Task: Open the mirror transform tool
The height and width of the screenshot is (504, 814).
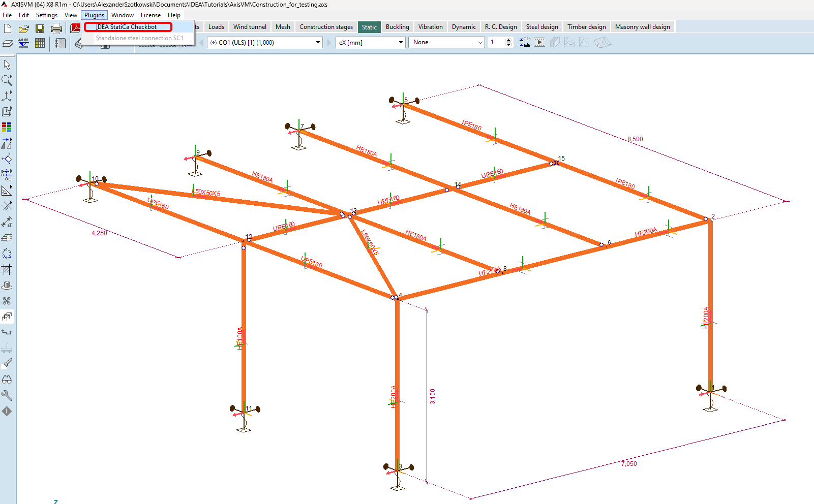Action: pyautogui.click(x=7, y=143)
